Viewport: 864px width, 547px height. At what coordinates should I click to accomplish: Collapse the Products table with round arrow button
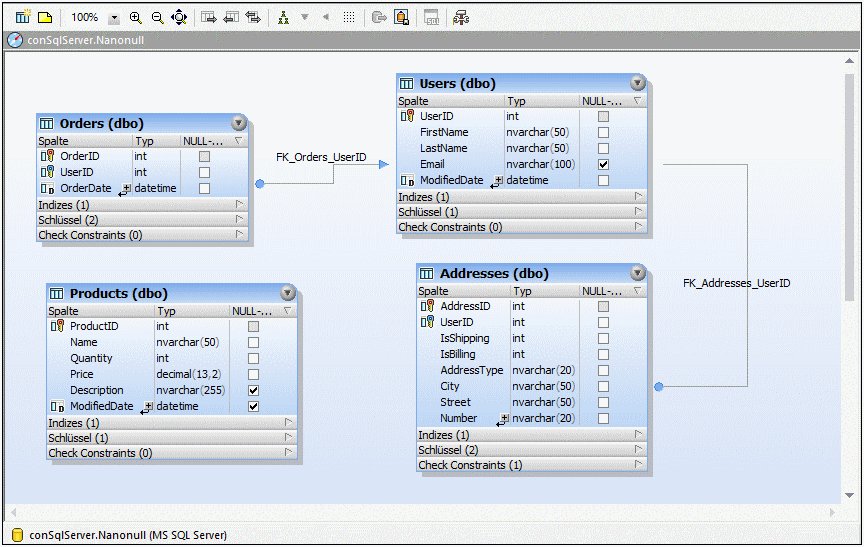click(288, 293)
